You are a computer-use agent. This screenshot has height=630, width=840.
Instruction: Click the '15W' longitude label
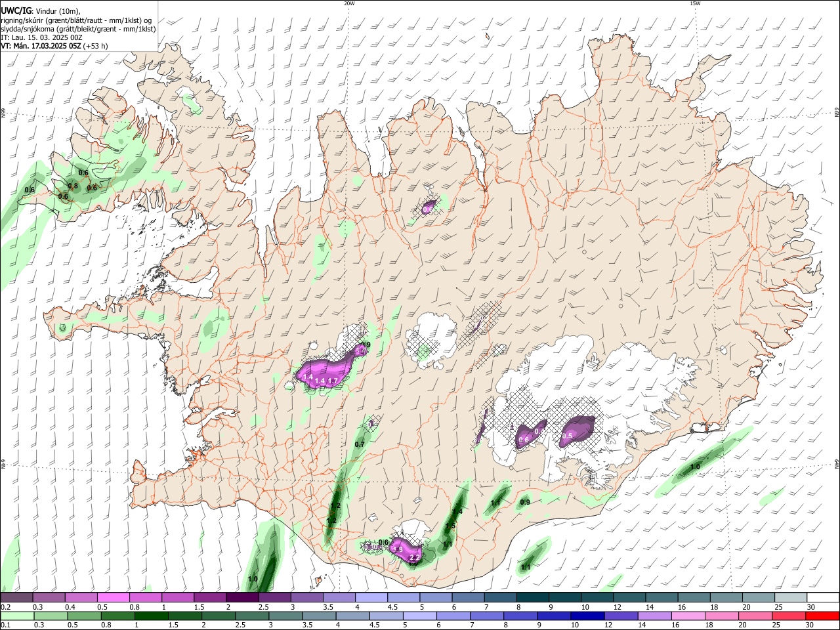coord(695,3)
